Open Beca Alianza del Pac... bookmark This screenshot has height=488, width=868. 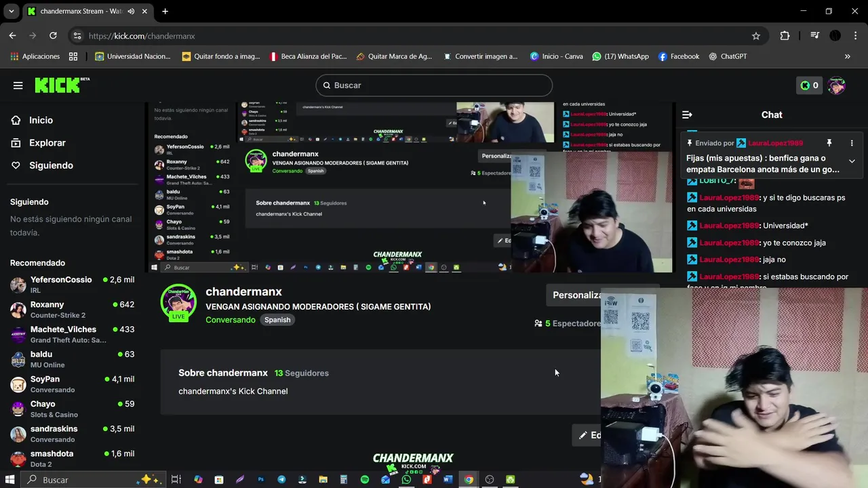[x=308, y=56]
